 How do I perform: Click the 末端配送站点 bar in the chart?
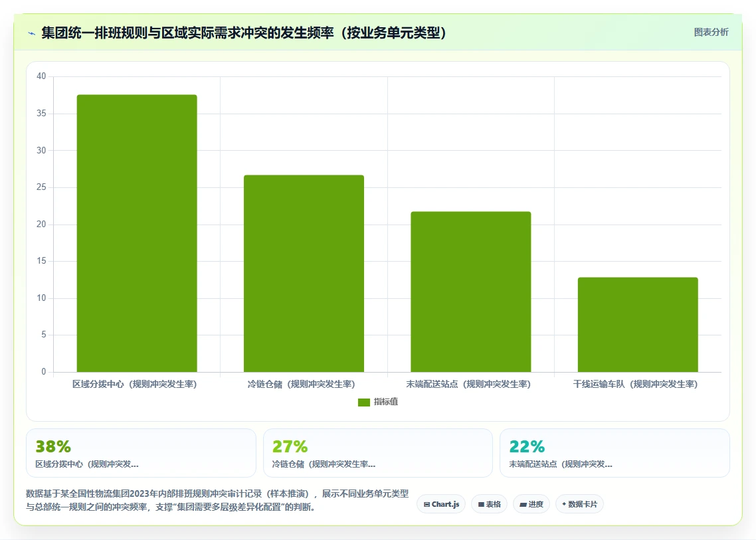(x=470, y=292)
